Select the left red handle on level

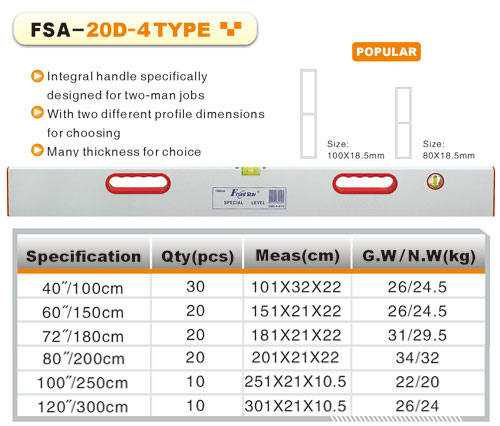click(138, 183)
